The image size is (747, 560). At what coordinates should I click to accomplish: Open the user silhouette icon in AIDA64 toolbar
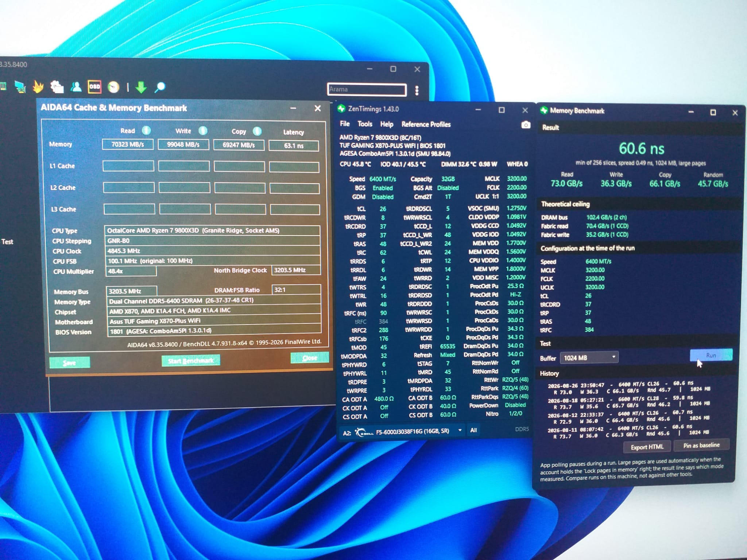click(76, 87)
